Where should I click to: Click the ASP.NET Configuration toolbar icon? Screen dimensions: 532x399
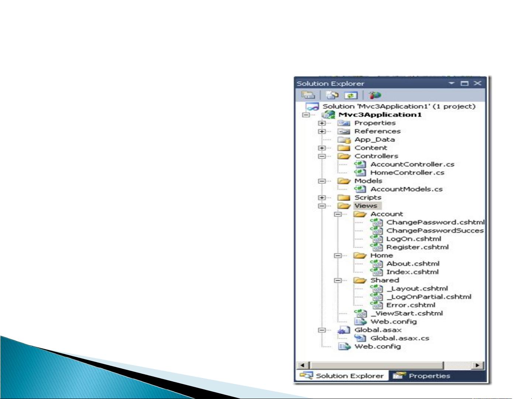click(x=374, y=95)
